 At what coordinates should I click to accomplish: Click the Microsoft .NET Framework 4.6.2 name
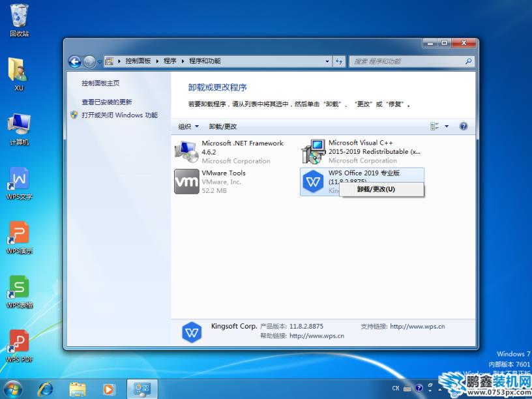243,147
